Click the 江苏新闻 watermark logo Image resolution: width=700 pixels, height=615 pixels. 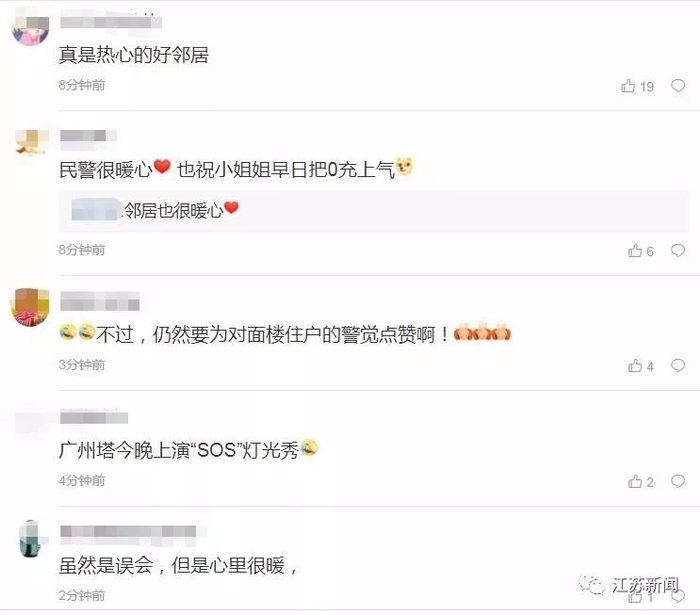coord(630,585)
